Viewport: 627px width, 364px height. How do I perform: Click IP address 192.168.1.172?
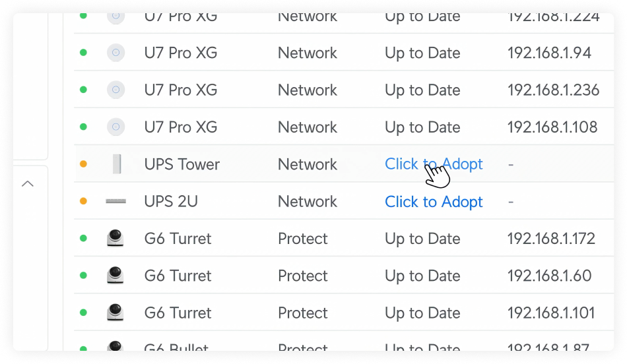coord(551,239)
